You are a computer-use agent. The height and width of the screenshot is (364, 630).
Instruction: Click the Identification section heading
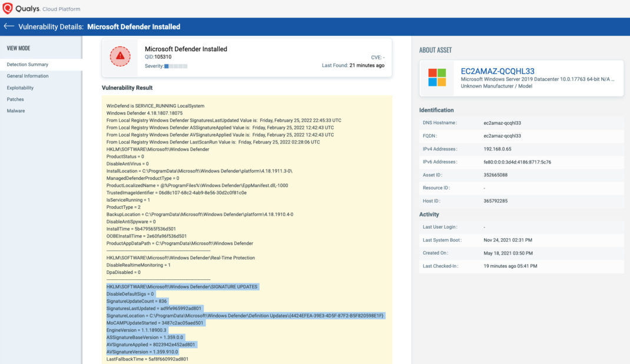click(x=436, y=110)
